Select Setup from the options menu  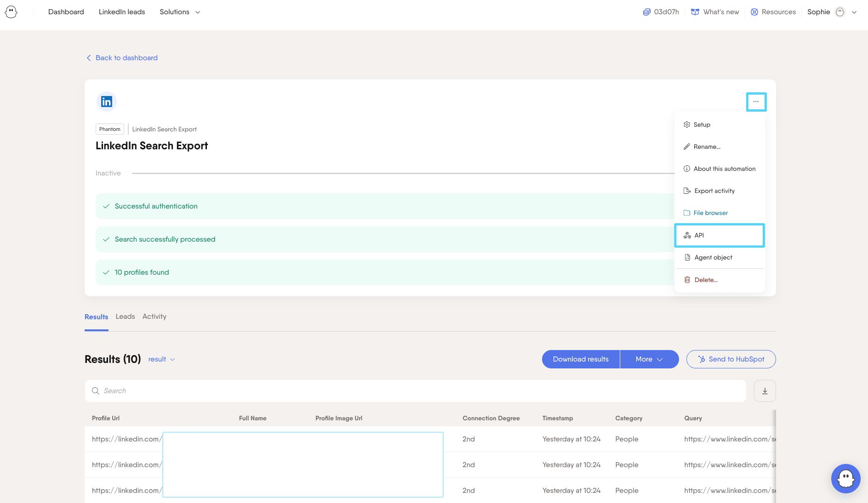[x=720, y=124]
